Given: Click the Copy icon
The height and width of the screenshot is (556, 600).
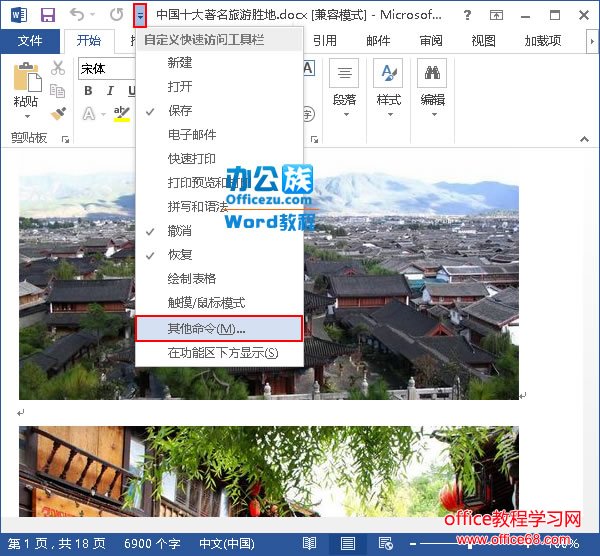Looking at the screenshot, I should [57, 91].
